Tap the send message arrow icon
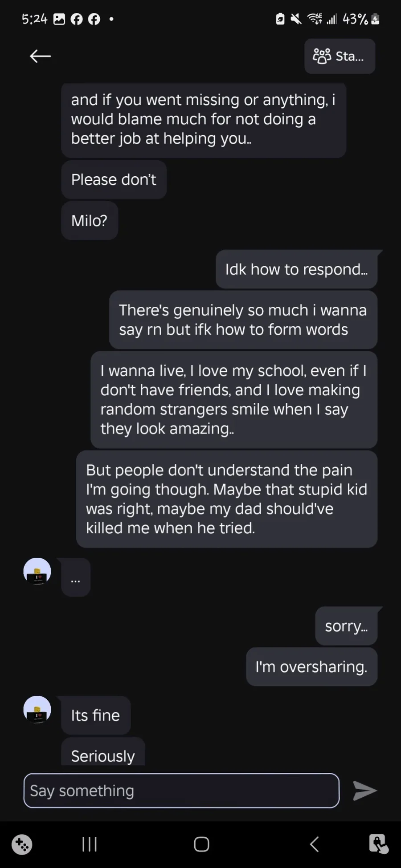This screenshot has width=401, height=868. tap(365, 791)
